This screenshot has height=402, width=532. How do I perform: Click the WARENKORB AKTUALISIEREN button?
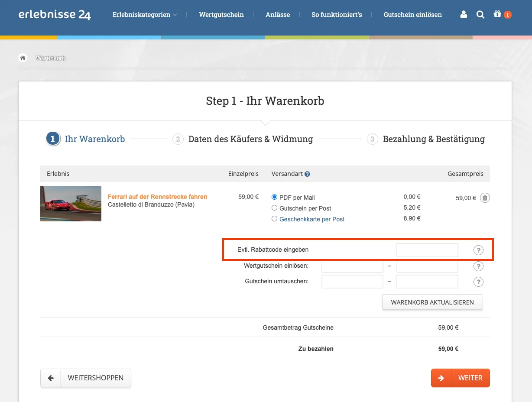(432, 302)
